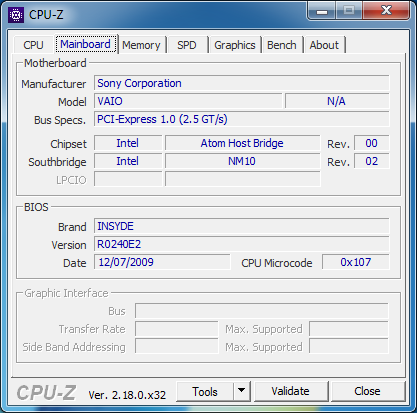The width and height of the screenshot is (417, 414).
Task: Click the CPU-Z app icon in title bar
Action: 16,15
